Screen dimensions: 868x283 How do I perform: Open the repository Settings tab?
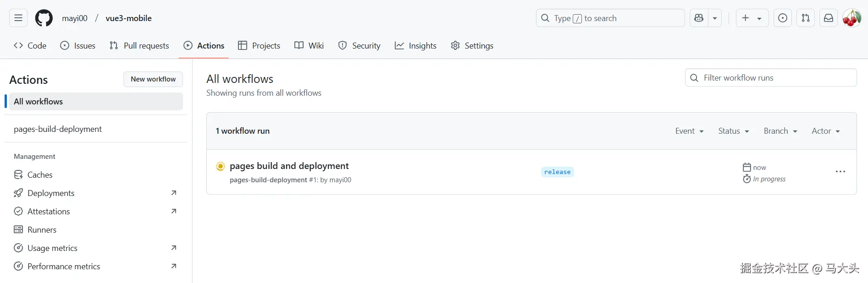tap(472, 45)
